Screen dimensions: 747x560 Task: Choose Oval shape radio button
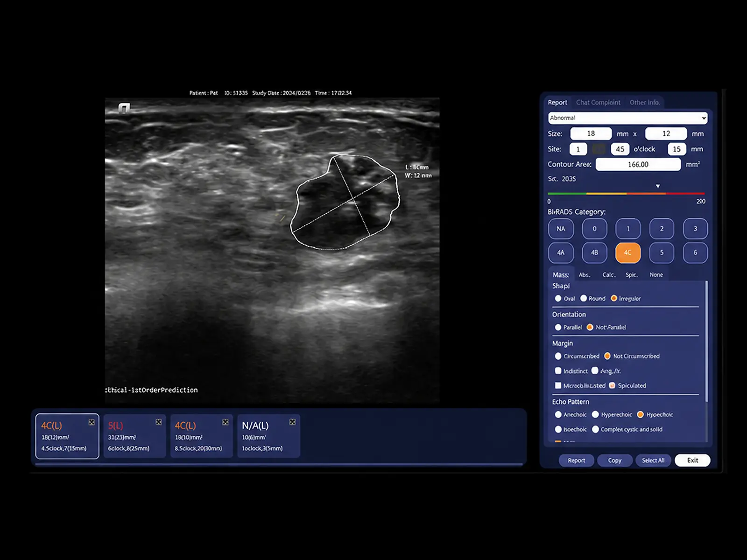[x=558, y=298]
